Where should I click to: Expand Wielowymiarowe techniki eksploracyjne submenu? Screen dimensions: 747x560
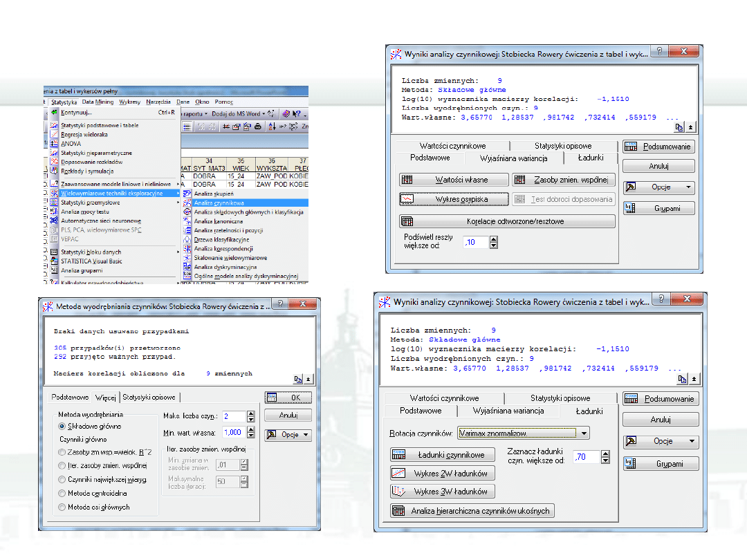pyautogui.click(x=112, y=194)
